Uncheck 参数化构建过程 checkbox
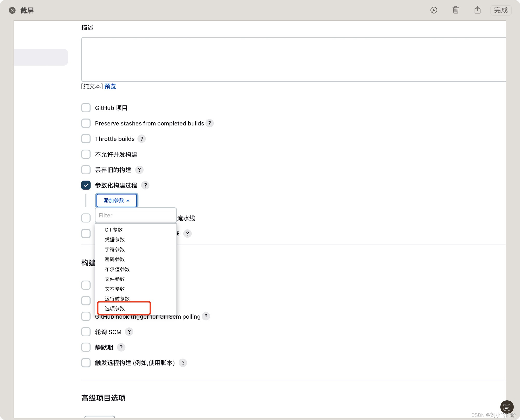Viewport: 520px width, 420px height. click(x=86, y=185)
